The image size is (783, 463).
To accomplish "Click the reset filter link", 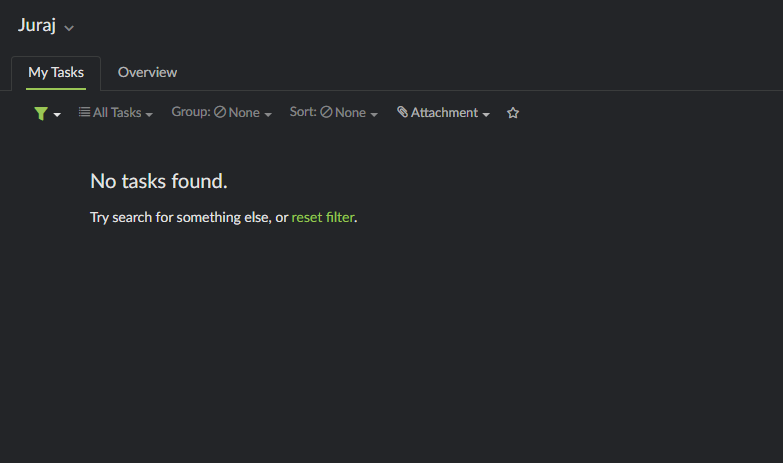I will (x=323, y=217).
